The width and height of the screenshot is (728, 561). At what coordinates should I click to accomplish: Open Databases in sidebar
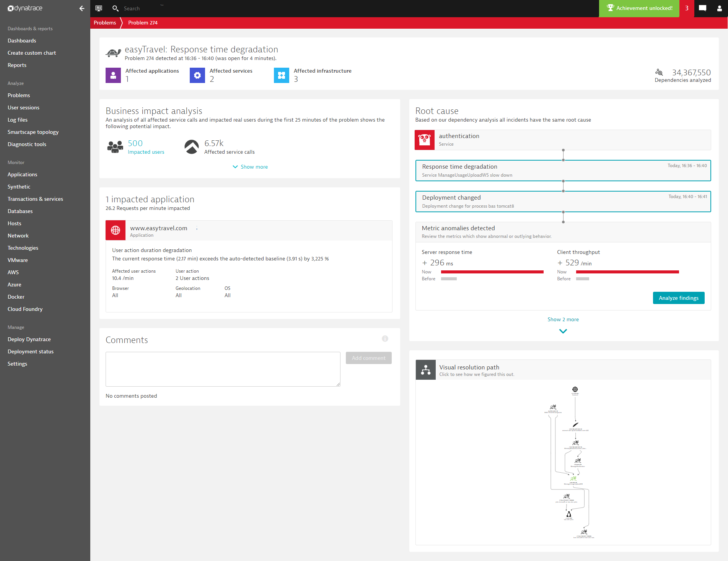(20, 211)
